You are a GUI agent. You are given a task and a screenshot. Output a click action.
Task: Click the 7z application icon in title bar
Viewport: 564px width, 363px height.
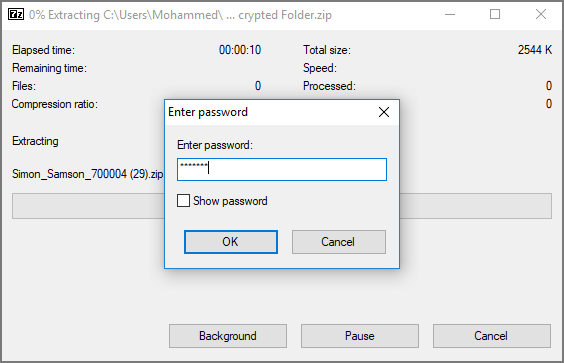coord(16,14)
